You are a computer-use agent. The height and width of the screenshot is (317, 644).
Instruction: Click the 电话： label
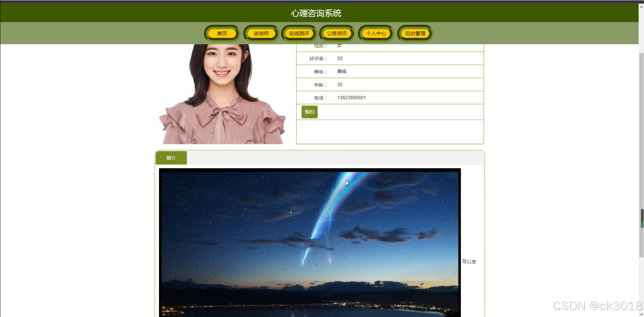pyautogui.click(x=320, y=98)
